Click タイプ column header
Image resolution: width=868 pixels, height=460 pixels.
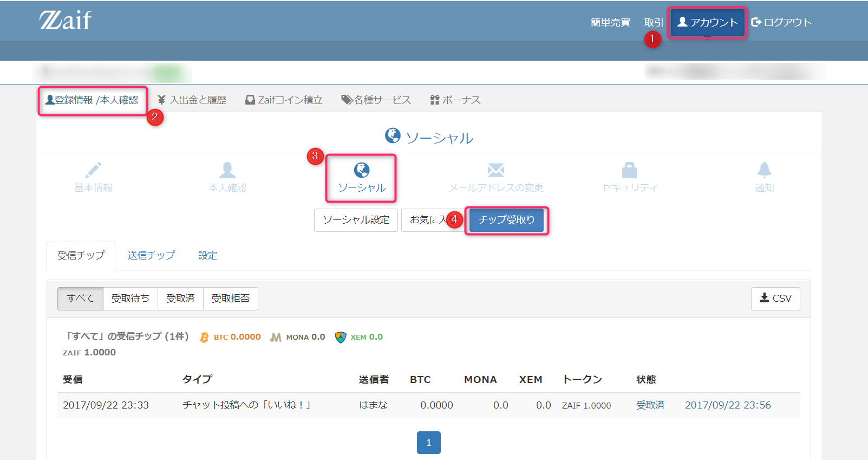pos(197,379)
